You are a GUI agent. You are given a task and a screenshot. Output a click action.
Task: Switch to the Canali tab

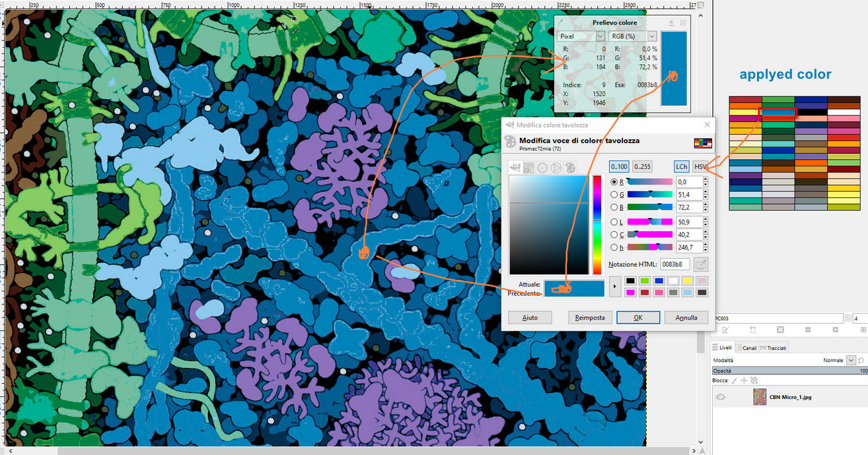pyautogui.click(x=746, y=347)
